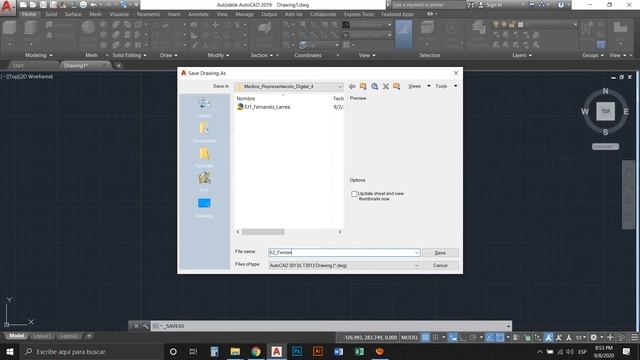Expand Save in folder dropdown
The height and width of the screenshot is (360, 640).
(x=340, y=87)
